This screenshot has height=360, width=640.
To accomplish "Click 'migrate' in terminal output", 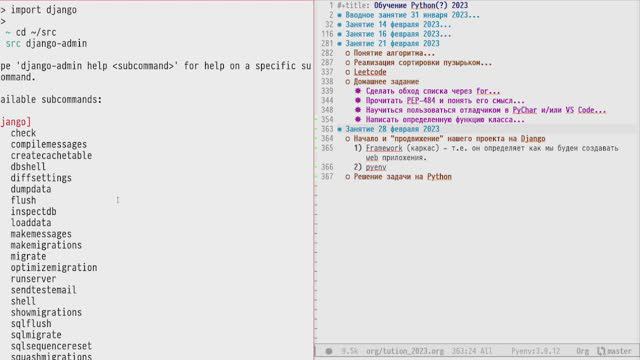I will click(28, 257).
